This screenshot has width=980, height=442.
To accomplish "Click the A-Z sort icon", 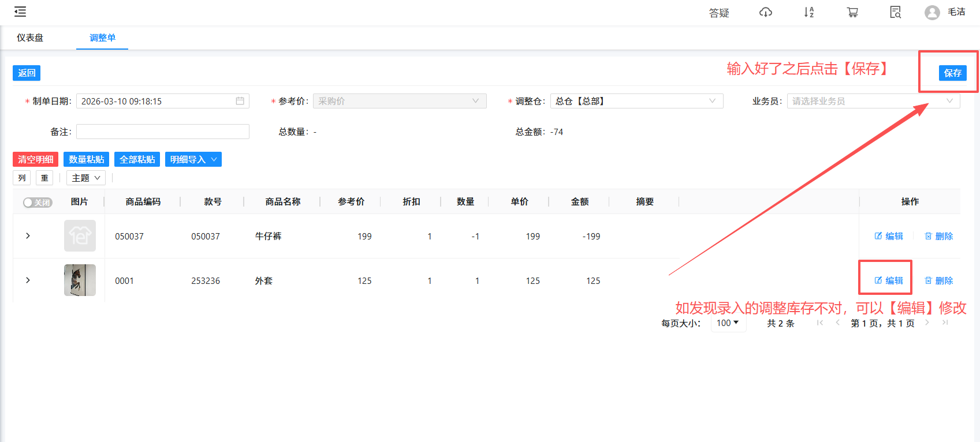I will coord(808,12).
